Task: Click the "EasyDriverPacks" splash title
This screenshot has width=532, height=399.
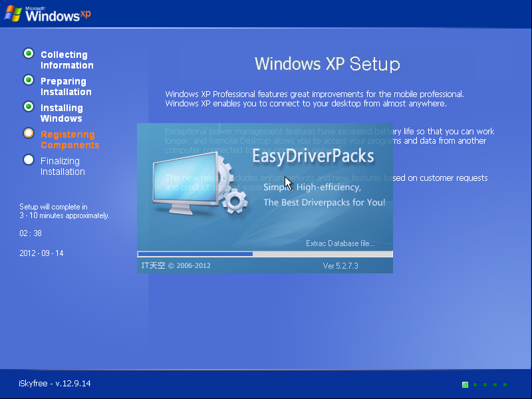Action: pyautogui.click(x=313, y=156)
